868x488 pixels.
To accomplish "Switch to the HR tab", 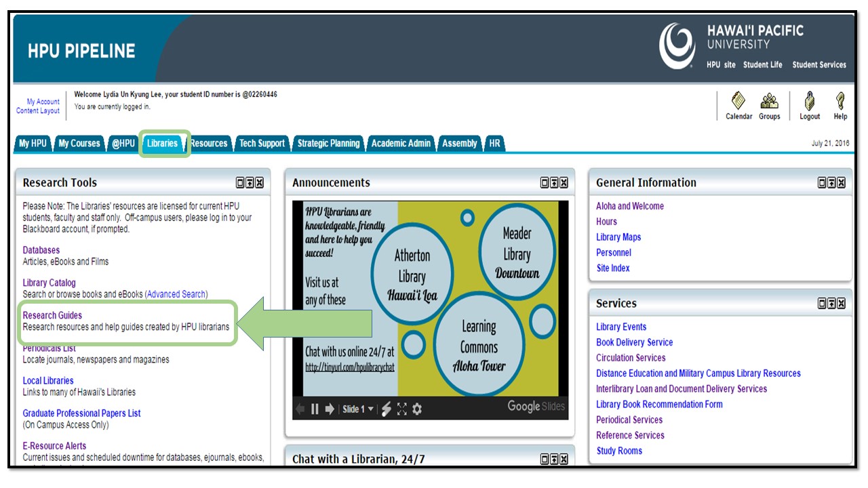I will point(495,143).
